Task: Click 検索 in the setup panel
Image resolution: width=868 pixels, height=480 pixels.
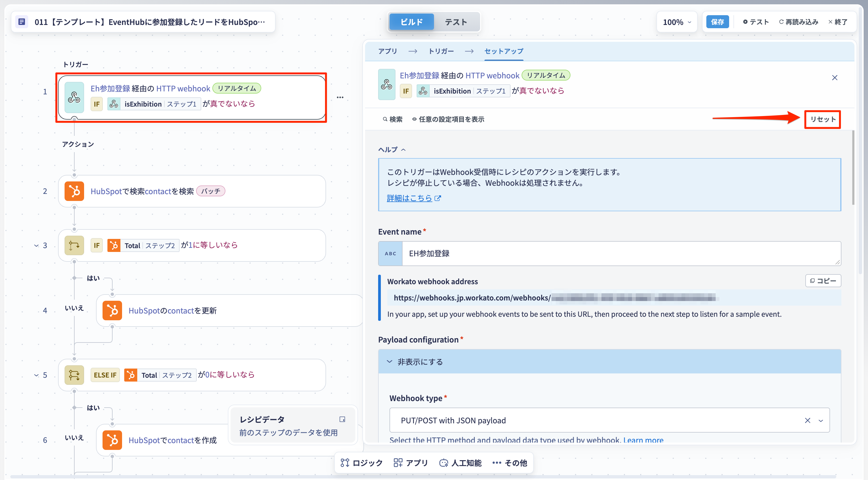Action: click(392, 119)
